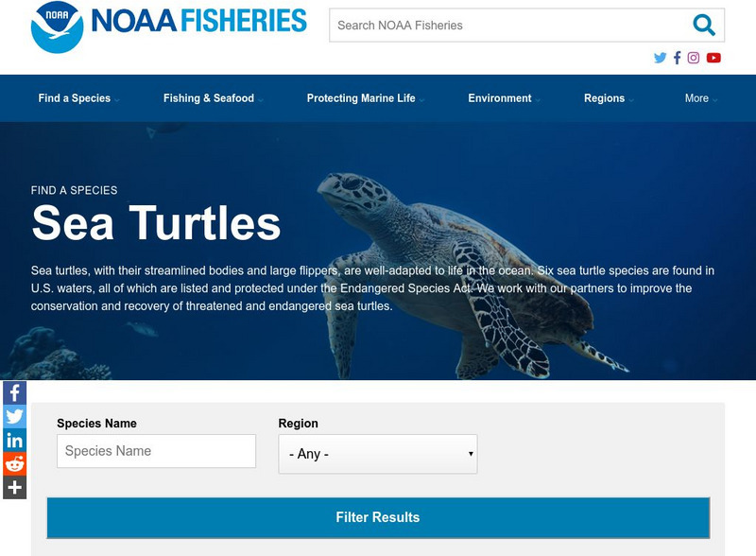Click inside the Species Name field
The image size is (756, 556).
(156, 451)
